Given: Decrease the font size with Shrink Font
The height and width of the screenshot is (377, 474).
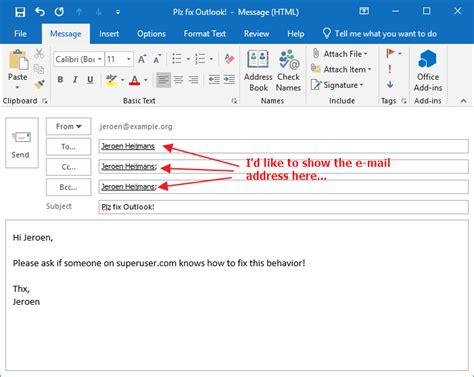Looking at the screenshot, I should tap(157, 59).
